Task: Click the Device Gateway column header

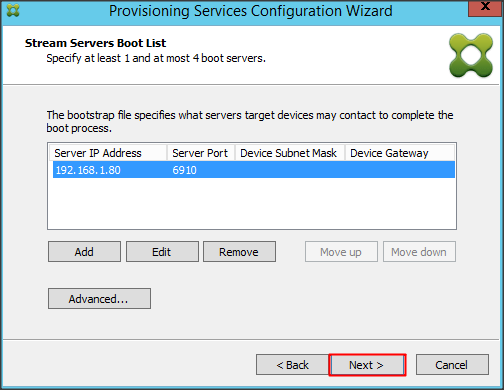Action: tap(400, 153)
